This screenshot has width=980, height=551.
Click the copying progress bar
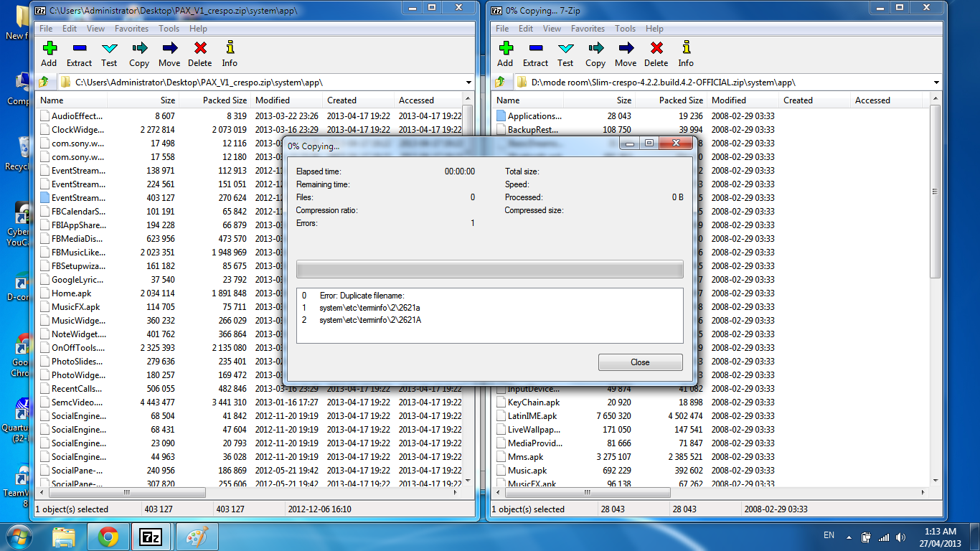click(x=489, y=269)
